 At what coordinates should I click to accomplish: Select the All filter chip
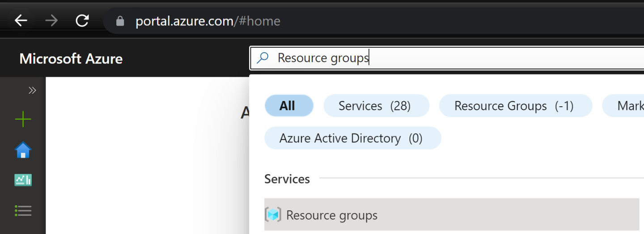click(289, 106)
